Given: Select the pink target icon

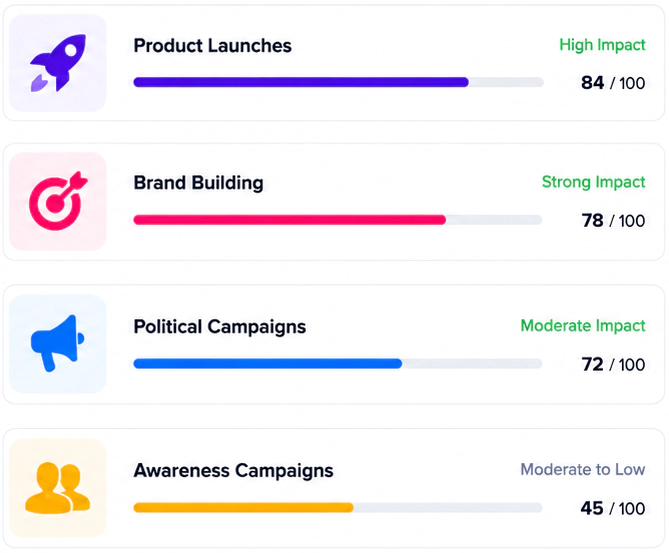Looking at the screenshot, I should click(58, 201).
